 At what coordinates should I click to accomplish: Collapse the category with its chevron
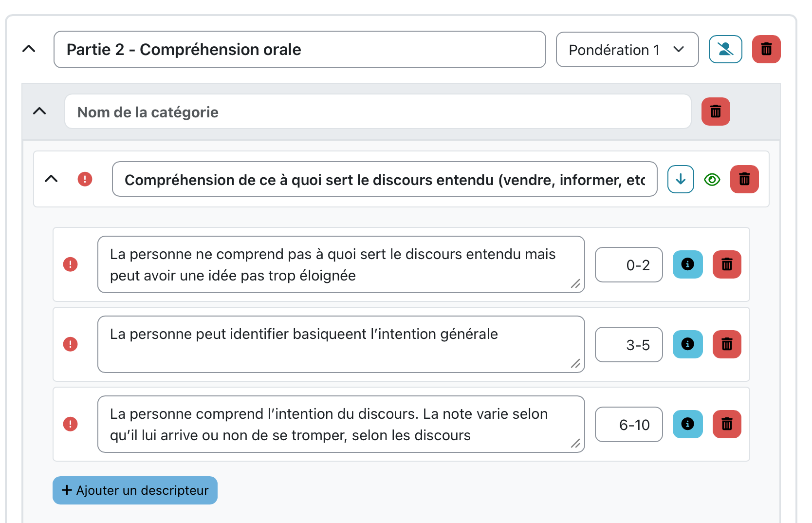click(x=39, y=111)
